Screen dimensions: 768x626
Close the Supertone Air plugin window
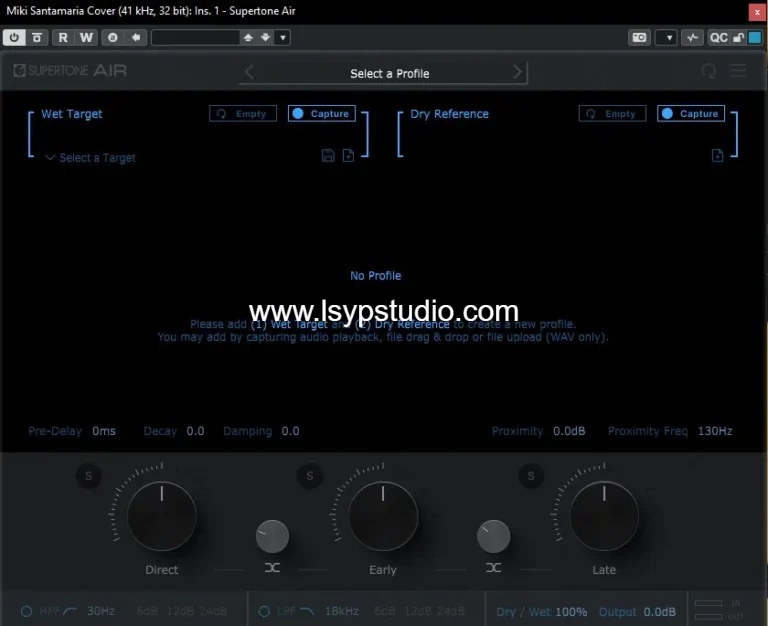click(x=757, y=12)
